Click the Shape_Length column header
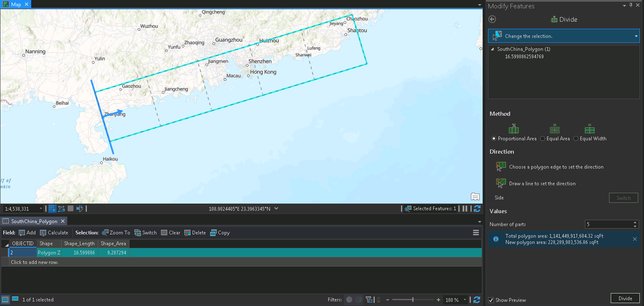The image size is (644, 306). 79,244
